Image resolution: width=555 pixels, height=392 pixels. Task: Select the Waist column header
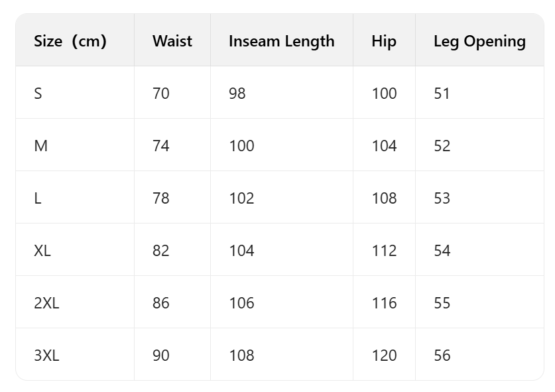172,41
